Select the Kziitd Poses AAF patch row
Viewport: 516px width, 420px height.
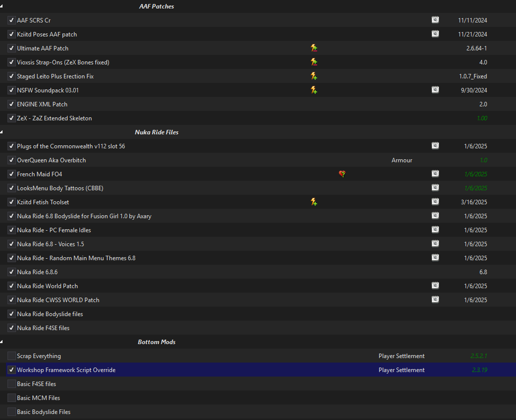(x=258, y=34)
